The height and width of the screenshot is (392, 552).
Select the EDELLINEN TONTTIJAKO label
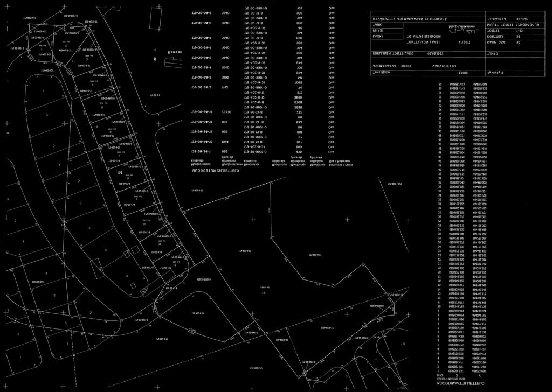tap(393, 54)
